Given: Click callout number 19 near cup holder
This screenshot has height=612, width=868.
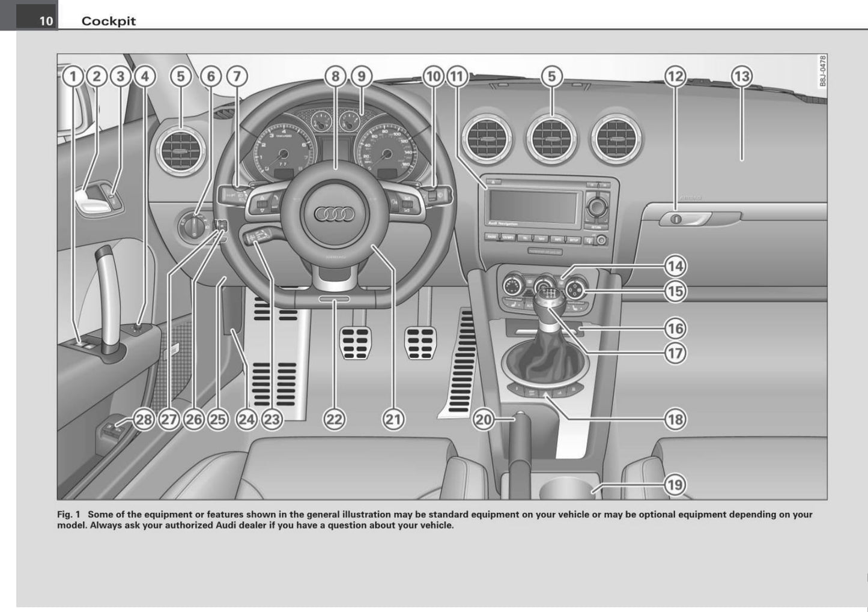Looking at the screenshot, I should click(675, 484).
